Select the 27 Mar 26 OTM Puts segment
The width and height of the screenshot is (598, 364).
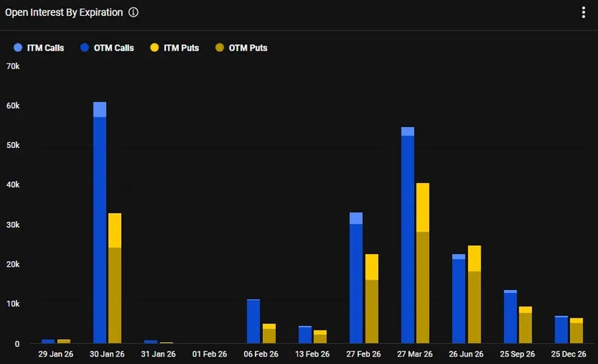(422, 288)
